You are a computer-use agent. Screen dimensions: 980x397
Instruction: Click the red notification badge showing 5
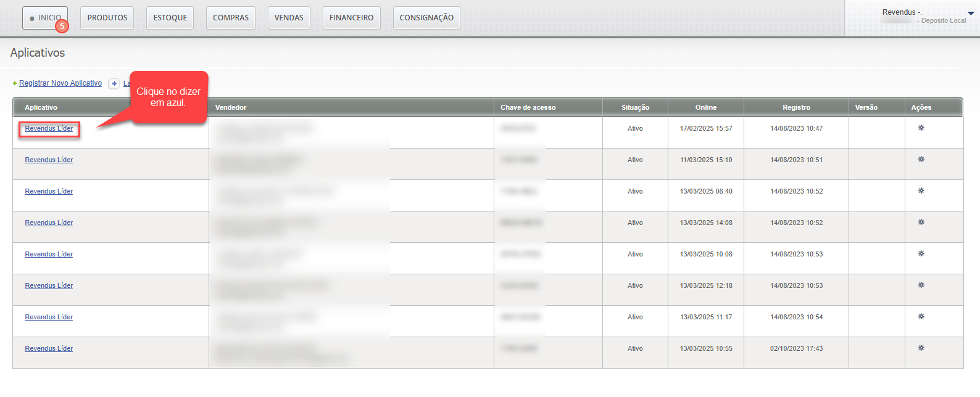pos(62,27)
